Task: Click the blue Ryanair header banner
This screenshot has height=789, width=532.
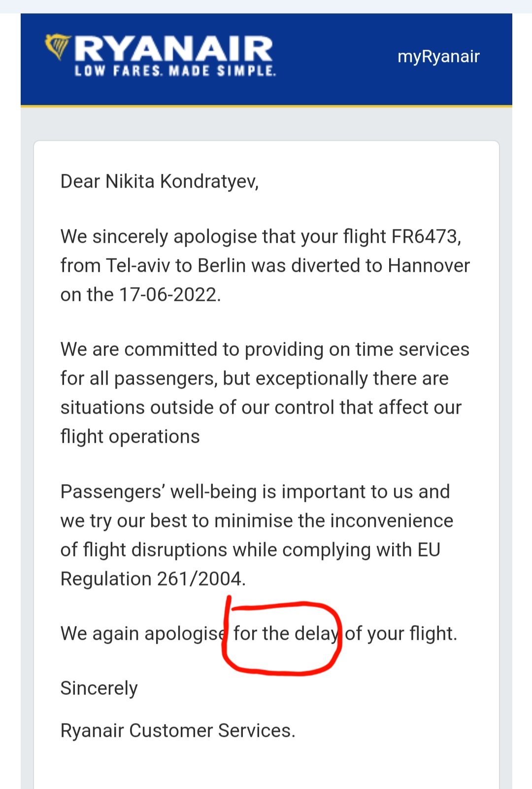Action: click(266, 59)
